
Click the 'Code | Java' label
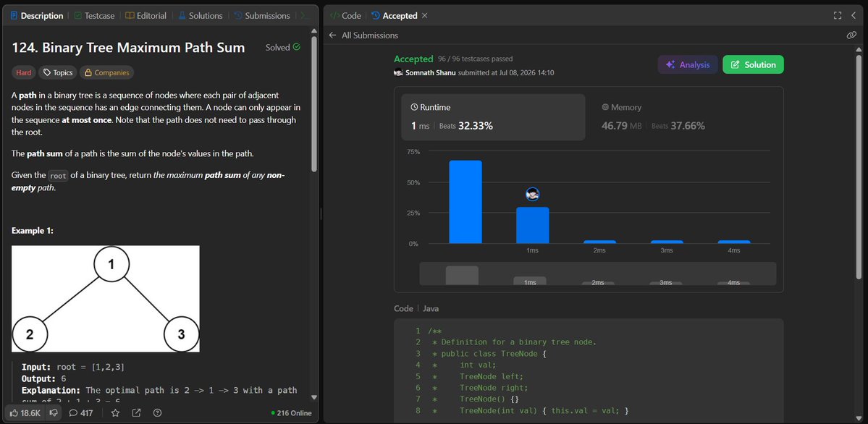(416, 308)
